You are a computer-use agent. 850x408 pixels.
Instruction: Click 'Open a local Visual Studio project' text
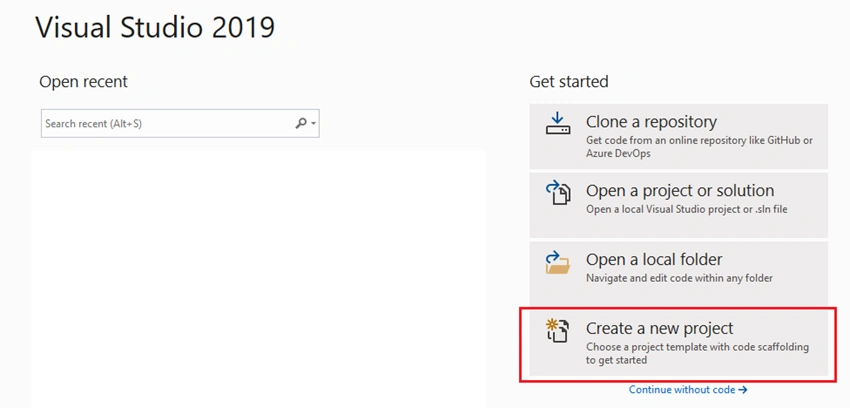pos(687,209)
